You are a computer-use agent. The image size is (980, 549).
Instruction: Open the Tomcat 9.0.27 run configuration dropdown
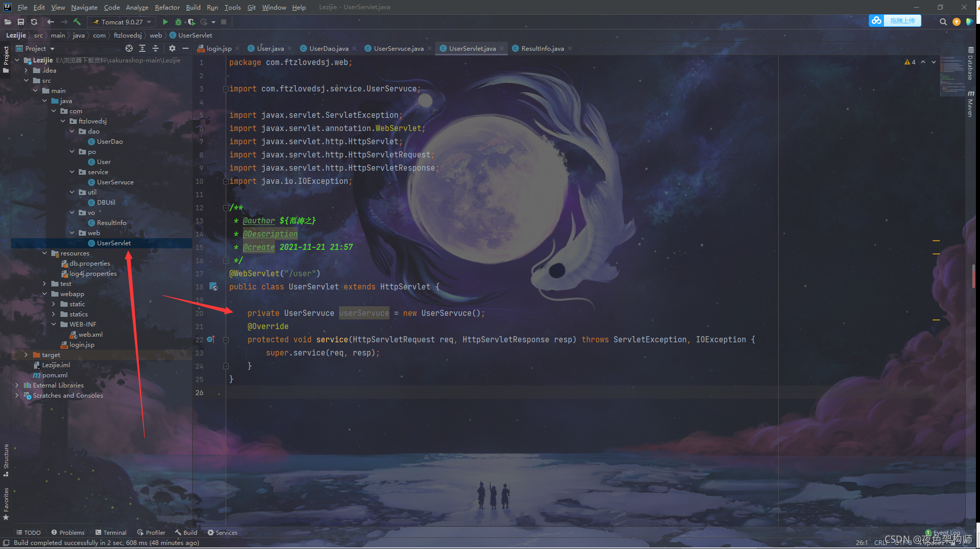pyautogui.click(x=122, y=22)
